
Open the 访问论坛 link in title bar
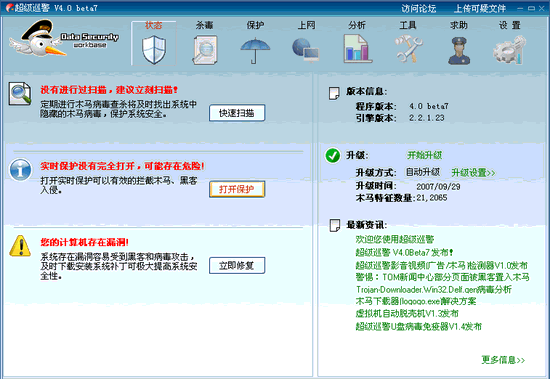coord(418,8)
